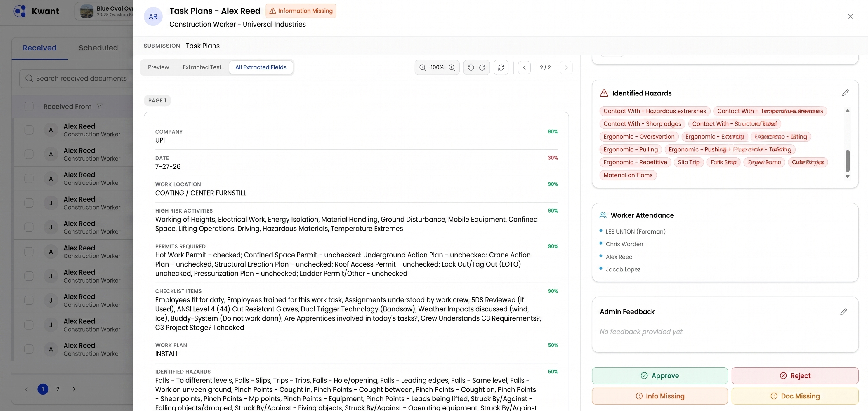Rotate the document clockwise
Screen dimensions: 868x411
482,67
